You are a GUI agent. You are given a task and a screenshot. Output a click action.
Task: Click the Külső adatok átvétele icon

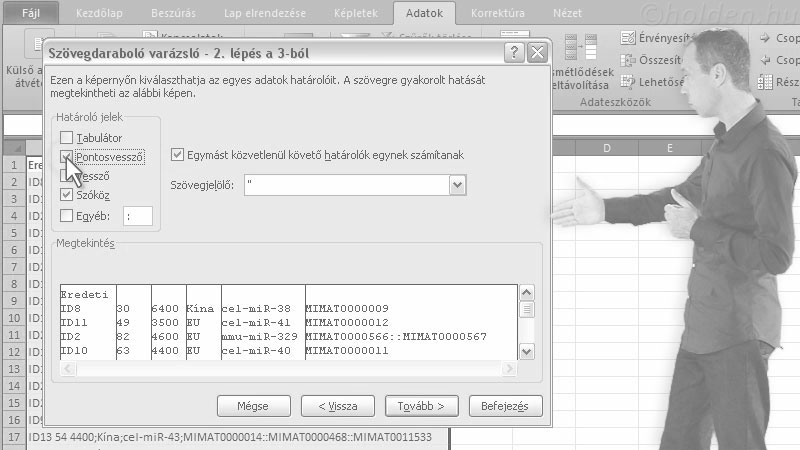[37, 44]
